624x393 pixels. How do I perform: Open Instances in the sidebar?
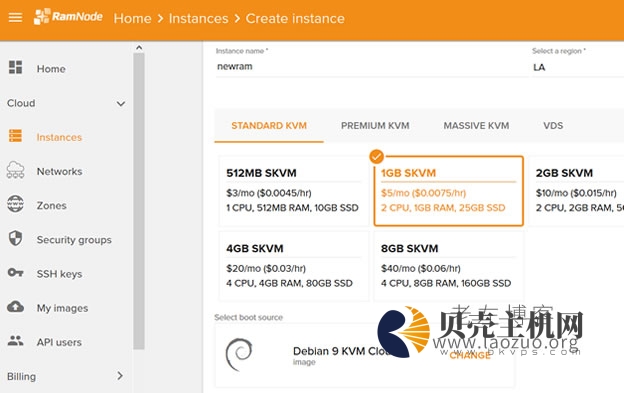(x=59, y=137)
